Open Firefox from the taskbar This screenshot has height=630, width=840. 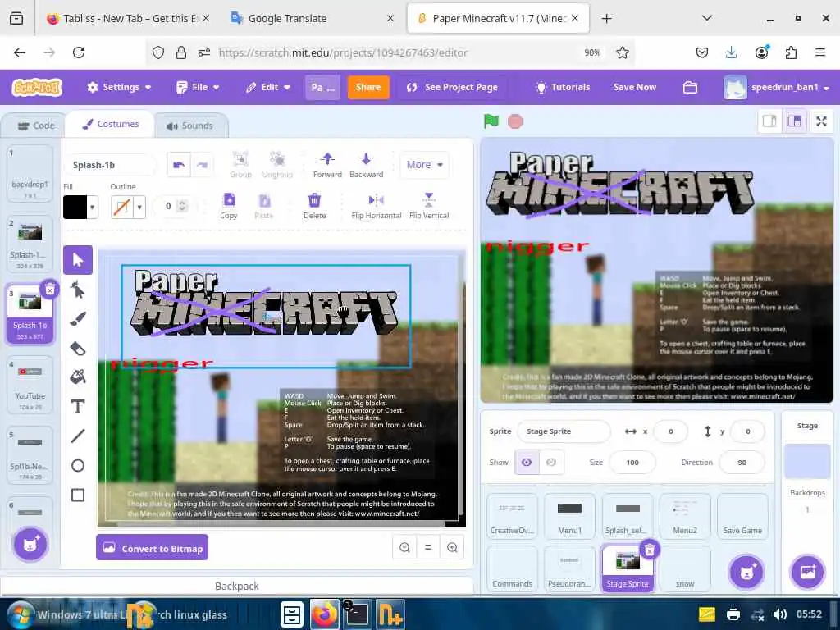point(325,614)
